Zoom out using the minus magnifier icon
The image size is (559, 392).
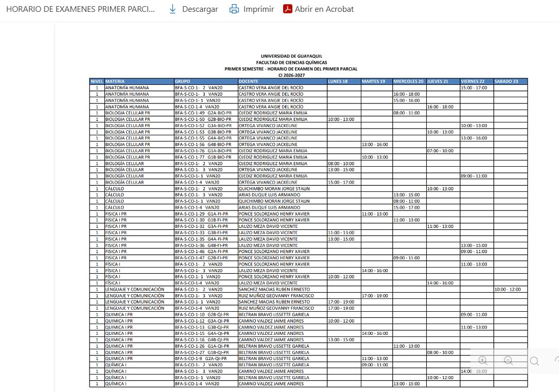pyautogui.click(x=509, y=361)
